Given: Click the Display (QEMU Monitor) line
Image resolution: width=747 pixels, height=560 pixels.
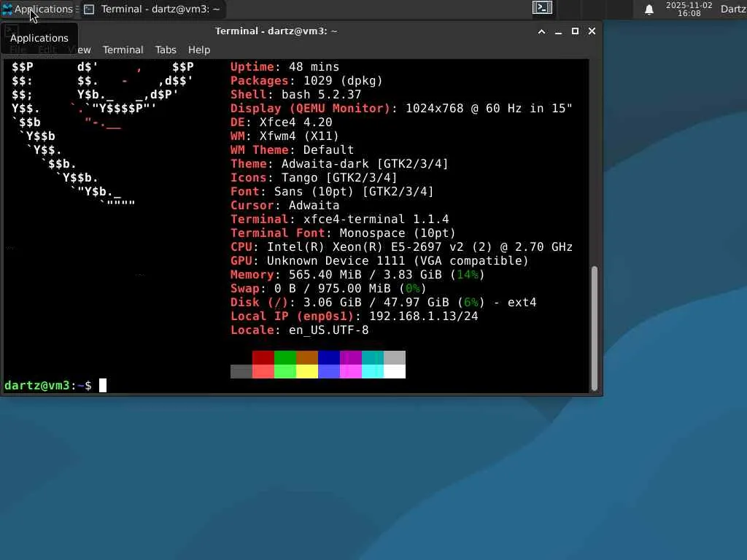Looking at the screenshot, I should pyautogui.click(x=401, y=109).
